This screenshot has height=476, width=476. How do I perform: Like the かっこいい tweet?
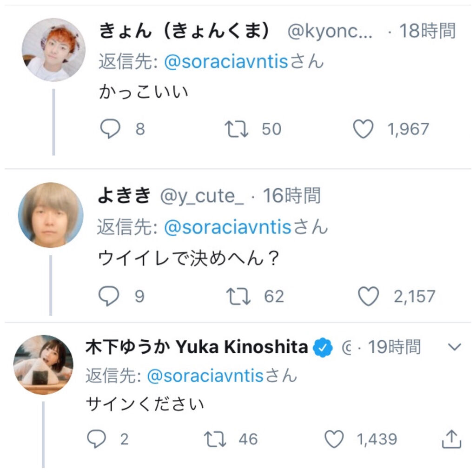coord(363,129)
